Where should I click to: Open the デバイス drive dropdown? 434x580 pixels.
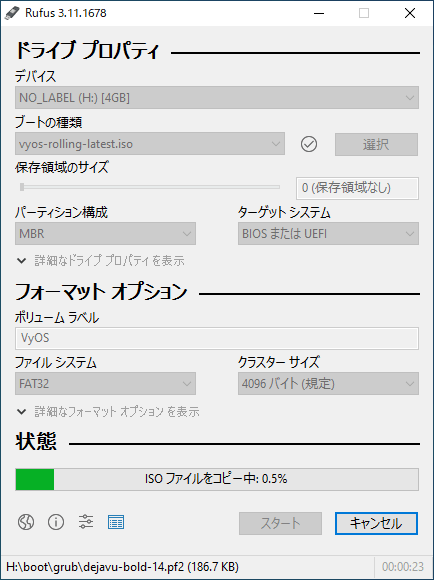(x=217, y=98)
